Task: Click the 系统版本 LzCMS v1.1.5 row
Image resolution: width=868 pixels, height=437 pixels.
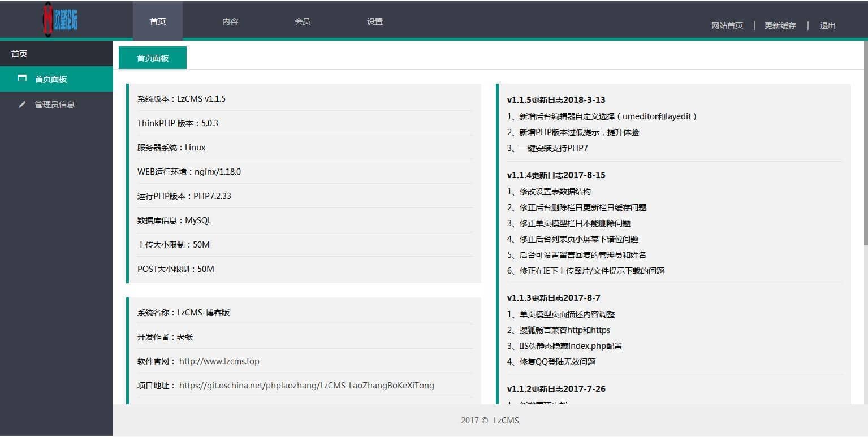Action: click(182, 99)
